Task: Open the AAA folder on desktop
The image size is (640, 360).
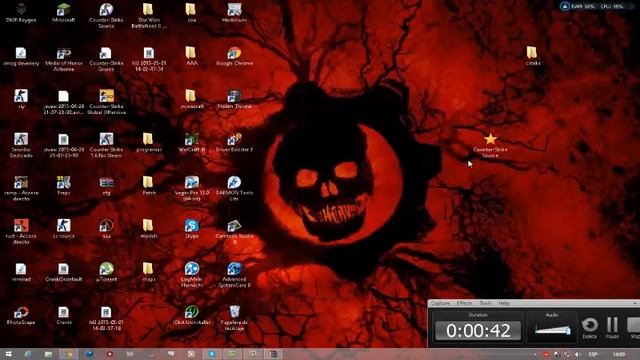Action: (x=191, y=56)
